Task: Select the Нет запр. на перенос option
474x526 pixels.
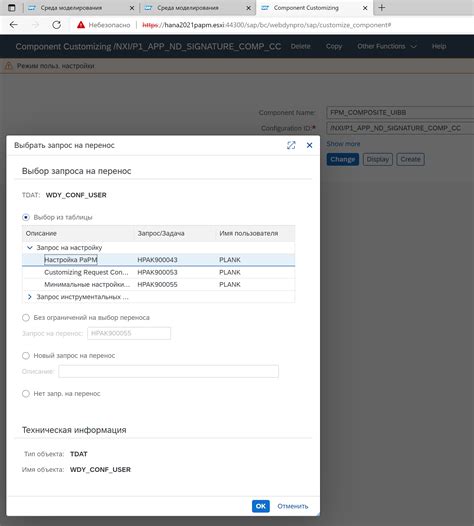Action: point(26,393)
